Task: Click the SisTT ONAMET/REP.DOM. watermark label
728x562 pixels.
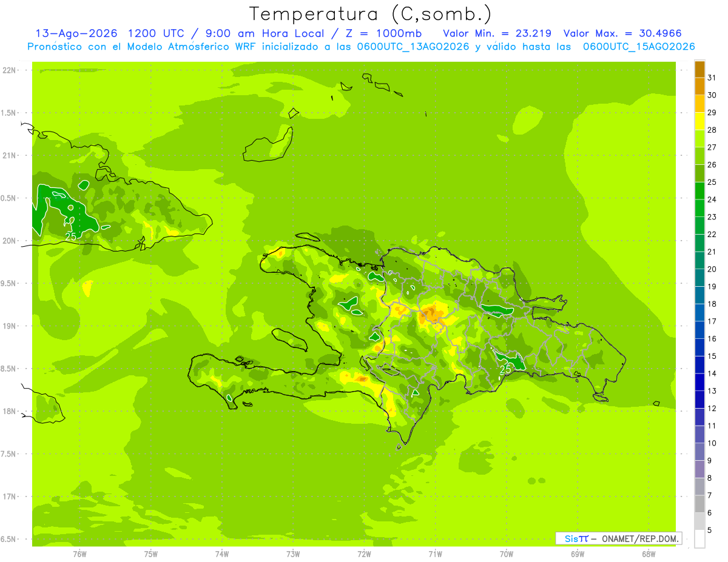Action: click(618, 538)
